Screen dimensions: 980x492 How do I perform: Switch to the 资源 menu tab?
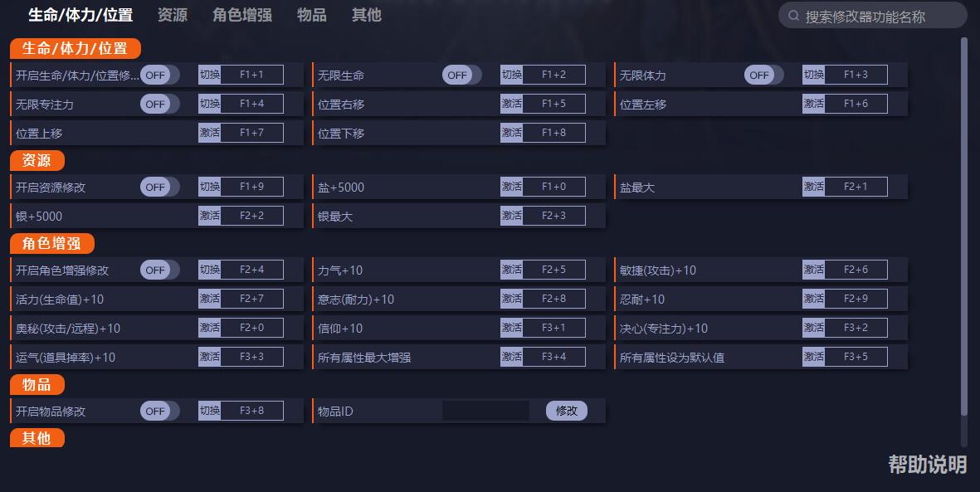point(172,14)
